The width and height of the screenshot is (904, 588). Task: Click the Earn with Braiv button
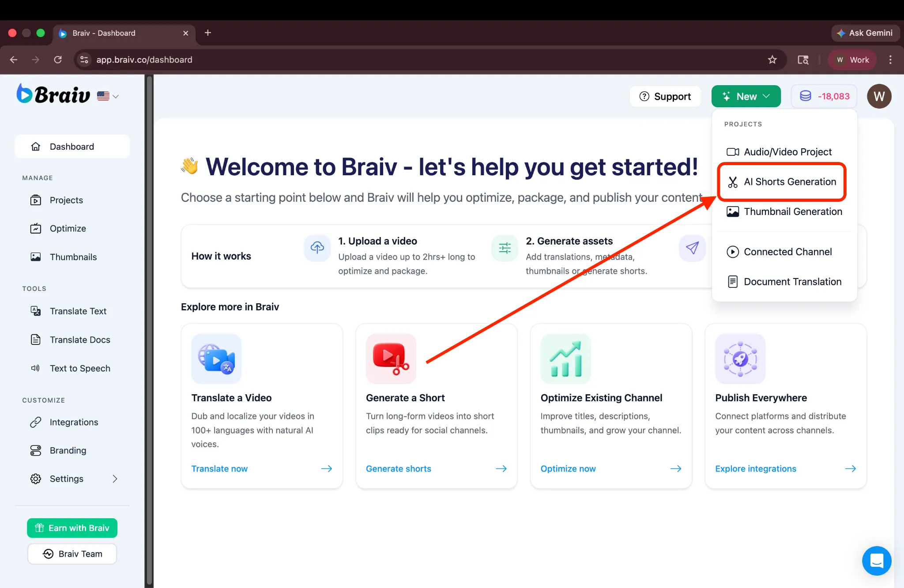72,528
